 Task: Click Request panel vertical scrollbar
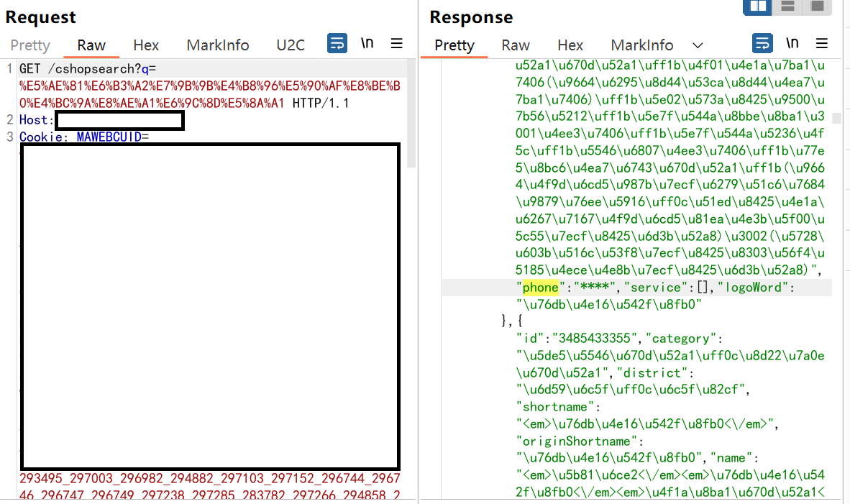411,115
